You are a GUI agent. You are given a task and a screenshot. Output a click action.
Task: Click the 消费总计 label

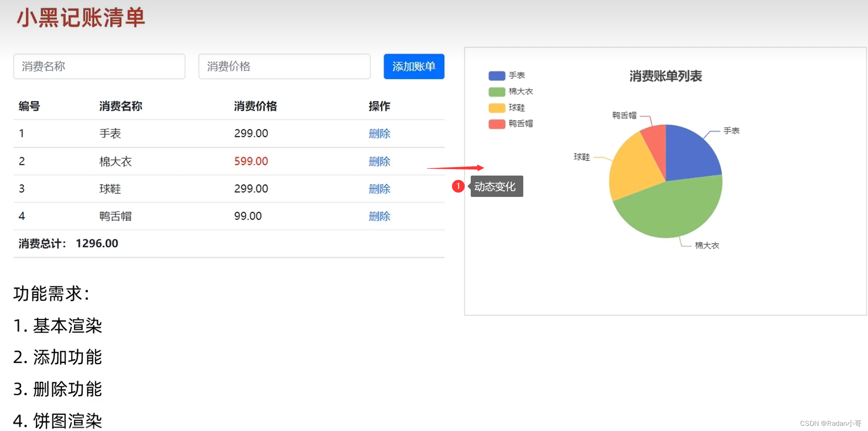coord(42,243)
